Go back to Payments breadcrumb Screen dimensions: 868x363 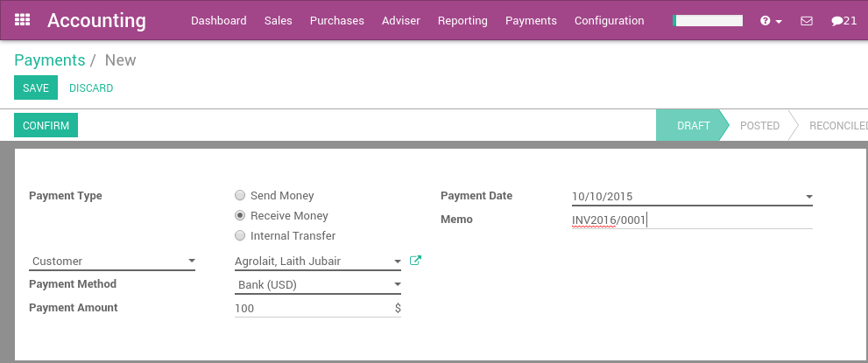tap(50, 60)
